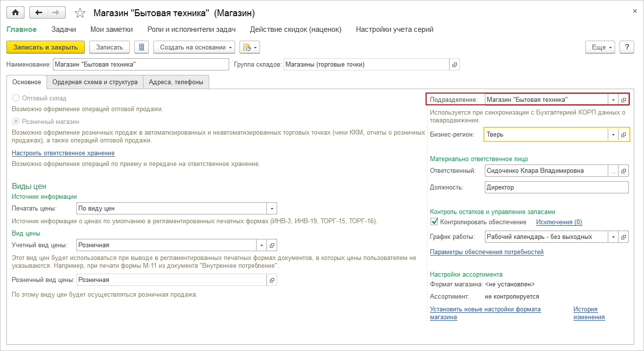644x351 pixels.
Task: Open help with the question mark button
Action: pyautogui.click(x=627, y=47)
